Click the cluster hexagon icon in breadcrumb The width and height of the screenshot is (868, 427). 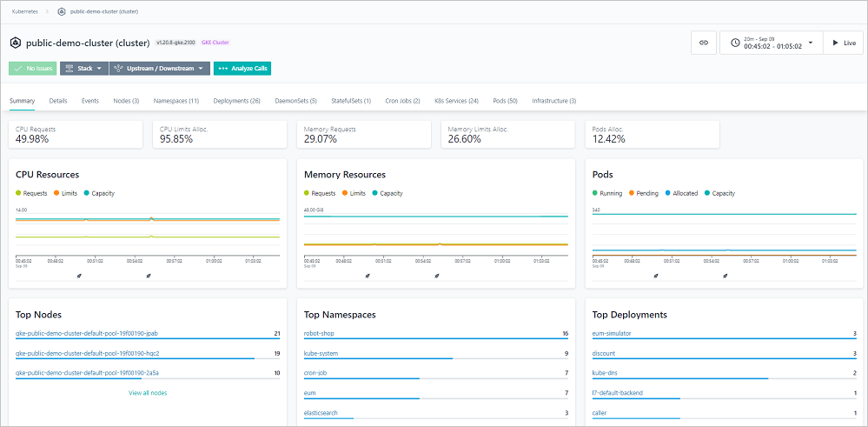[x=61, y=12]
